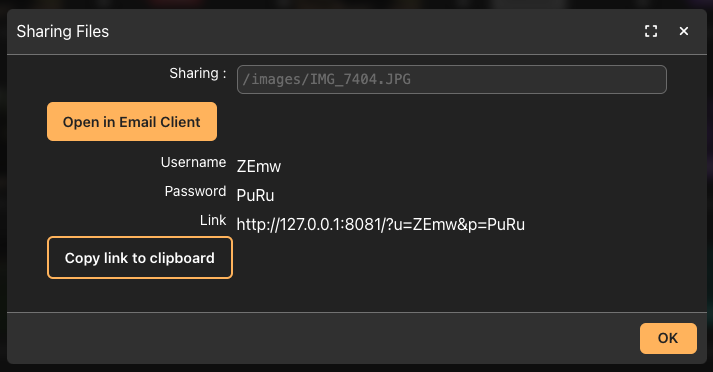Click the footer bar left of OK

[x=318, y=338]
